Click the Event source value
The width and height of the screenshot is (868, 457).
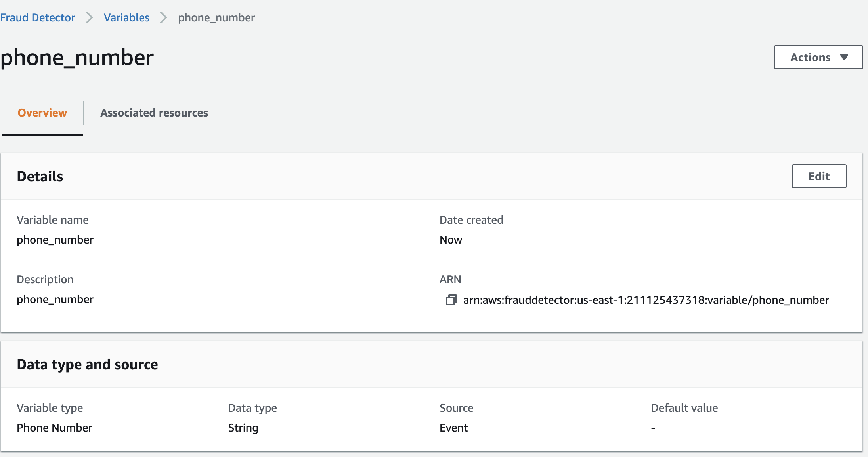(453, 428)
